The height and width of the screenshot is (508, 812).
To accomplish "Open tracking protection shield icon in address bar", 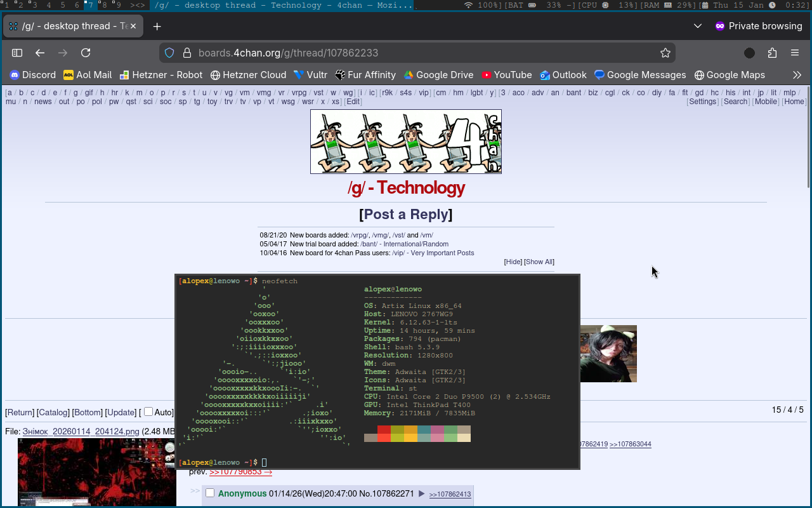I will tap(169, 53).
